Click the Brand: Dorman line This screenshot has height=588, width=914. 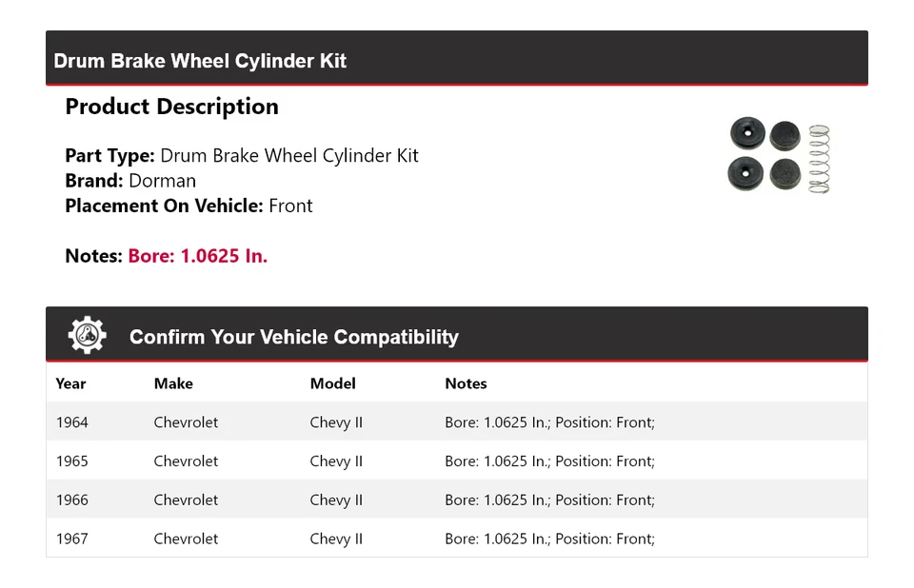pyautogui.click(x=130, y=181)
